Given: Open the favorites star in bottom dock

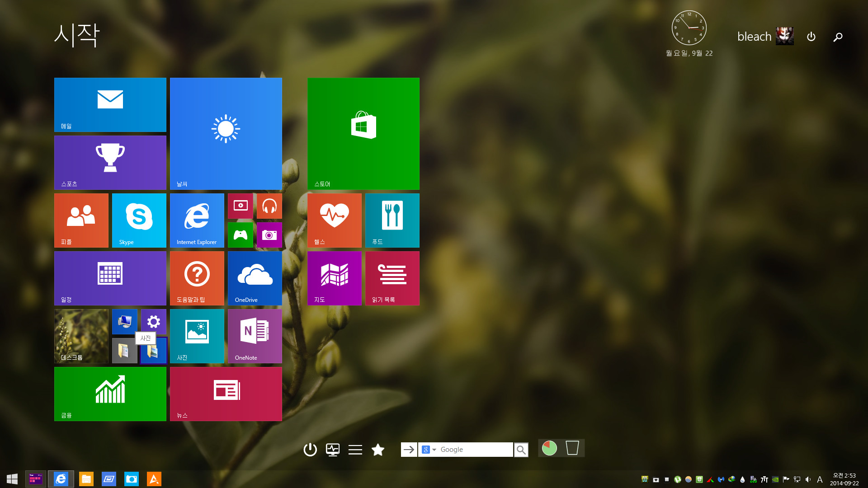Looking at the screenshot, I should pos(378,450).
